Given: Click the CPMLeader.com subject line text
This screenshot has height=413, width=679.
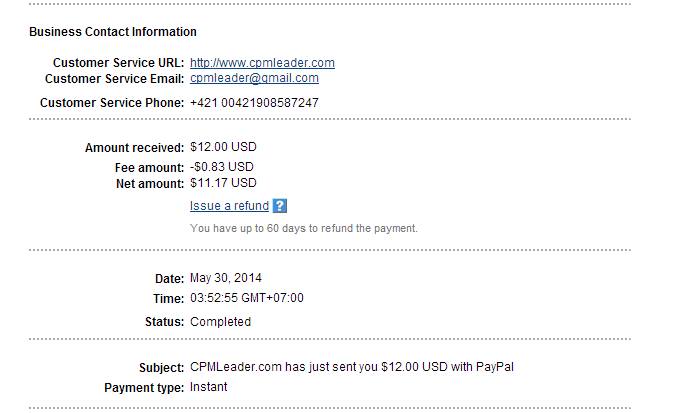Looking at the screenshot, I should click(352, 367).
